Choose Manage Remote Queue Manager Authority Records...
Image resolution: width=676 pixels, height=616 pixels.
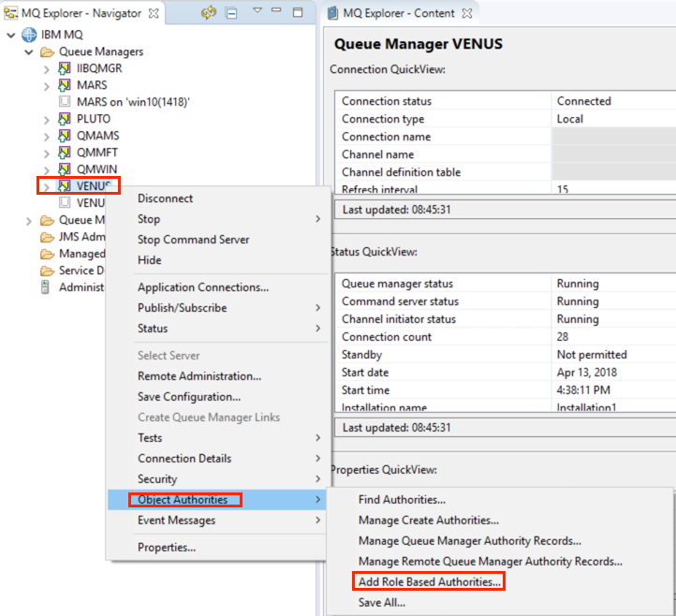click(x=491, y=562)
